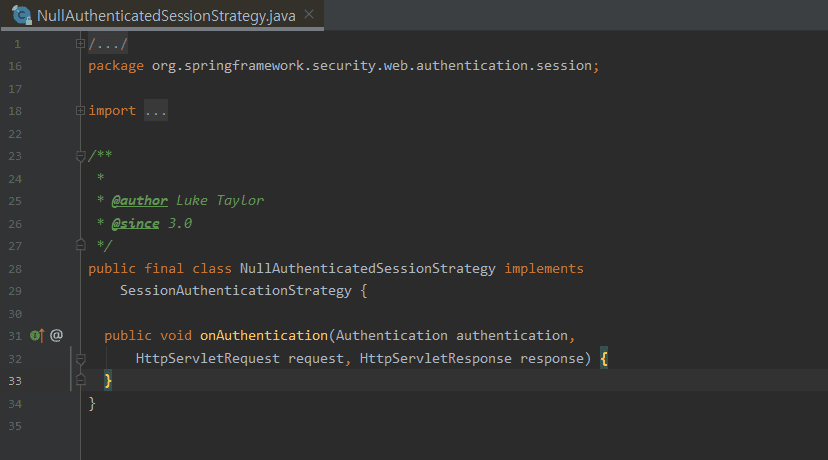Click the SessionAuthenticationStrategy interface name
This screenshot has width=828, height=460.
pyautogui.click(x=235, y=291)
